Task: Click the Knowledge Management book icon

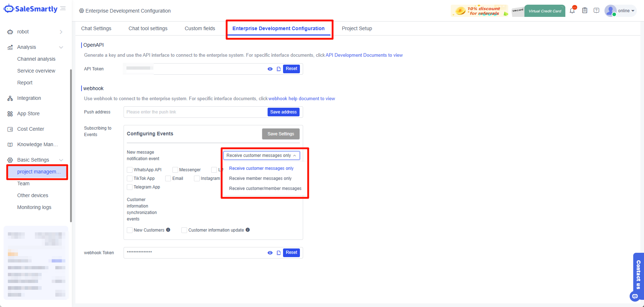Action: click(10, 145)
